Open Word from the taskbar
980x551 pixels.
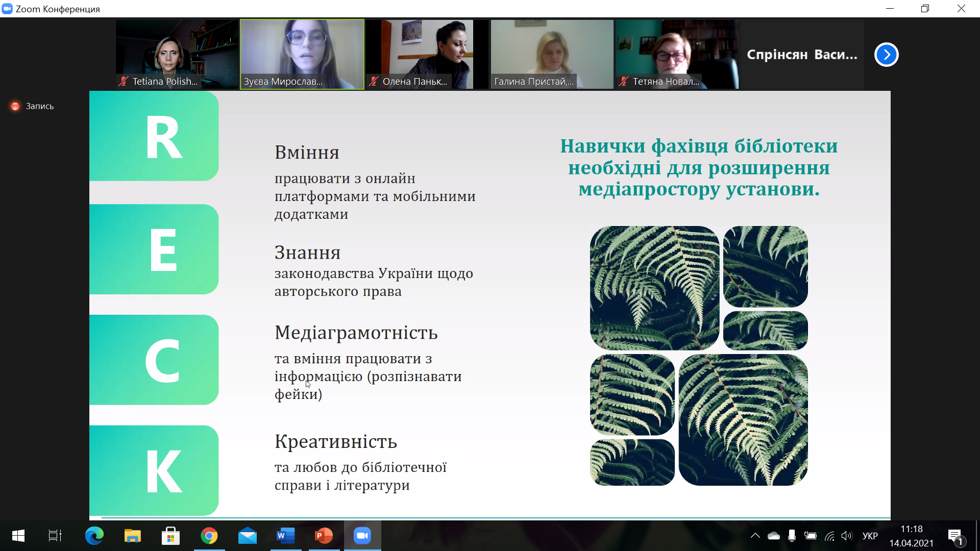pos(285,536)
